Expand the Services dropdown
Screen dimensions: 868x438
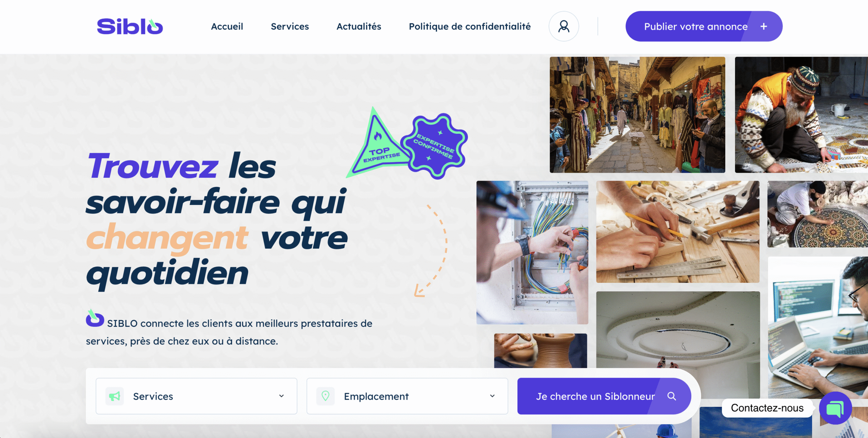point(196,396)
